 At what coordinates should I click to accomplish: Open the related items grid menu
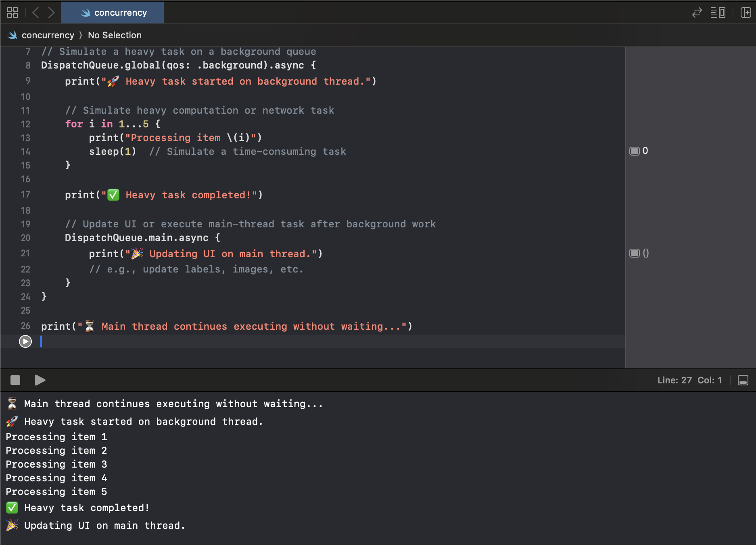[13, 12]
